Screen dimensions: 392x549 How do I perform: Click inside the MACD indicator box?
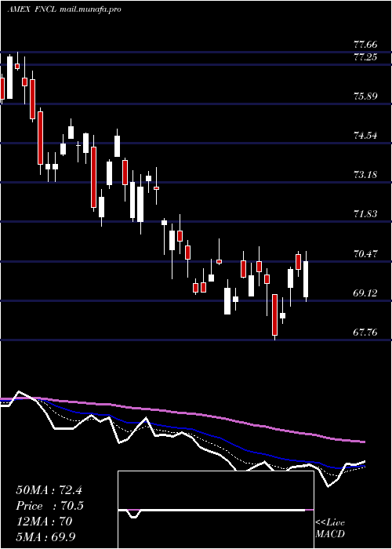click(x=216, y=510)
